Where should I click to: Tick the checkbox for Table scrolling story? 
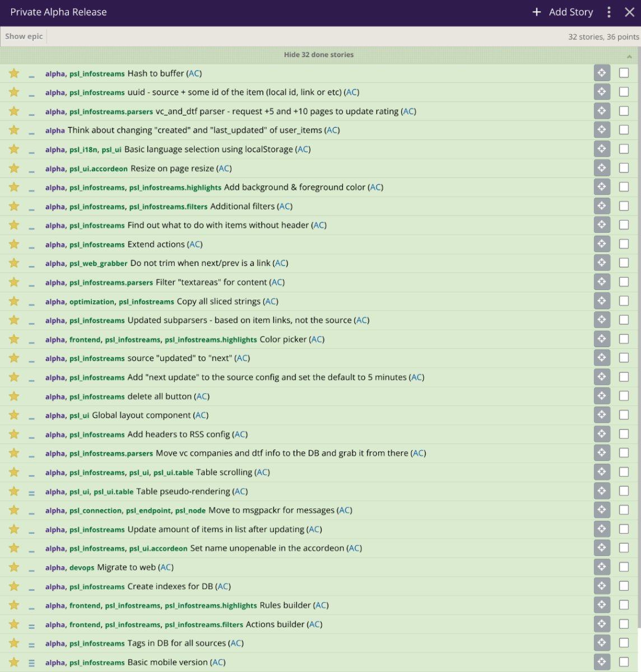pos(624,472)
